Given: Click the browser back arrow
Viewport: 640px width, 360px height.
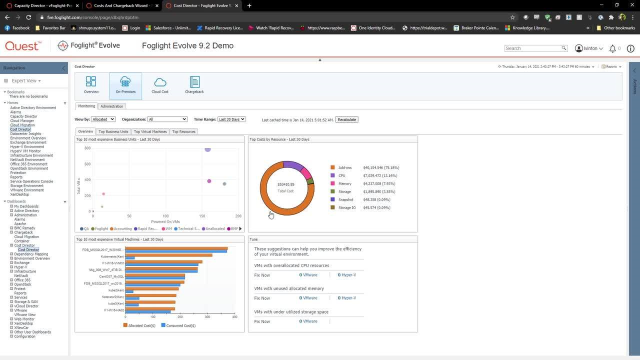Looking at the screenshot, I should (x=7, y=17).
